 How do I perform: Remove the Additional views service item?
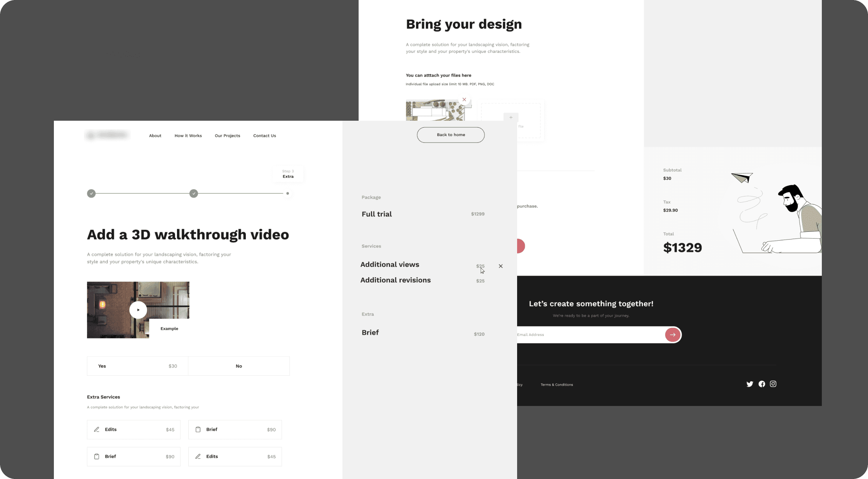click(x=501, y=266)
